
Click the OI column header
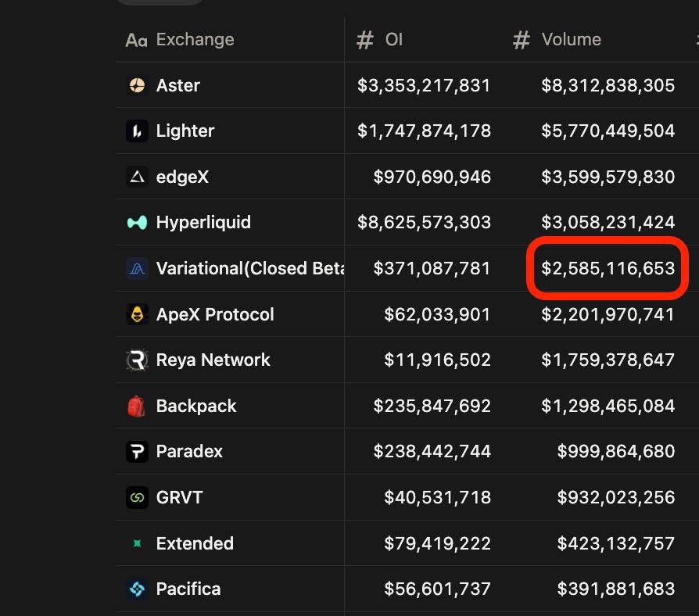(380, 40)
